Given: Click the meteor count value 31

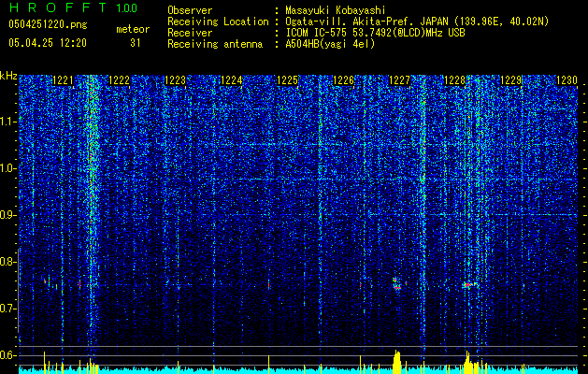Looking at the screenshot, I should [x=136, y=43].
